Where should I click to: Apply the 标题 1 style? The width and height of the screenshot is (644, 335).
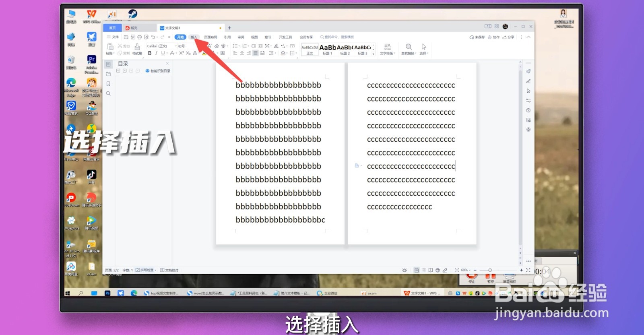(327, 50)
